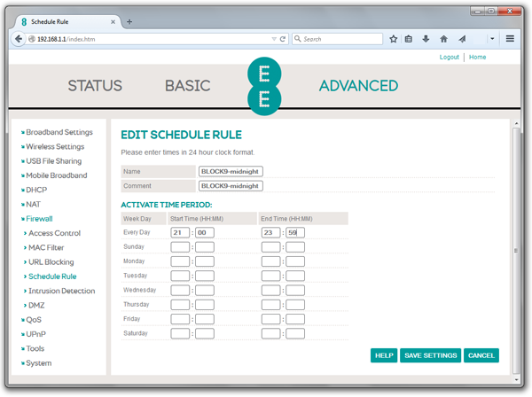Screen dimensions: 532x397
Task: Open the bookmarks list icon
Action: point(409,39)
